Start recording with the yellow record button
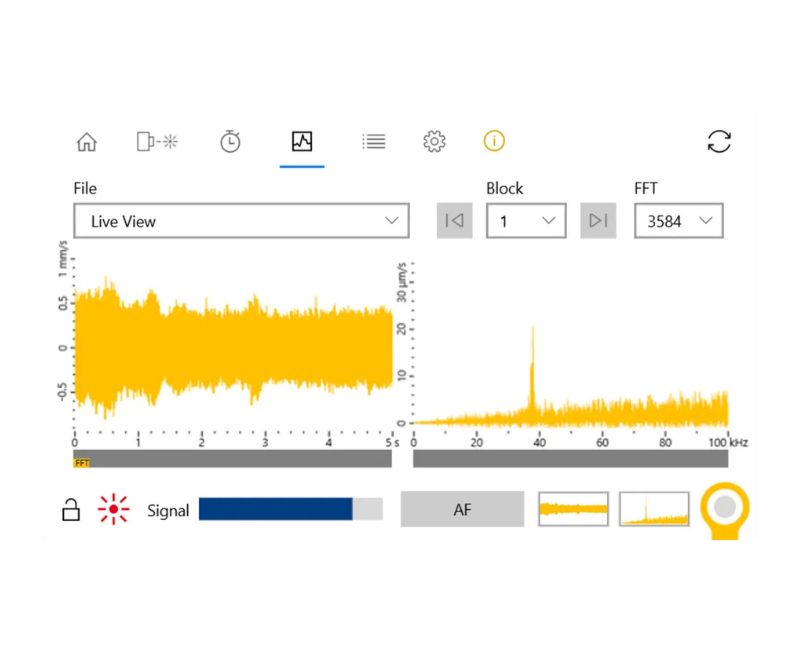Image resolution: width=800 pixels, height=650 pixels. pos(724,508)
